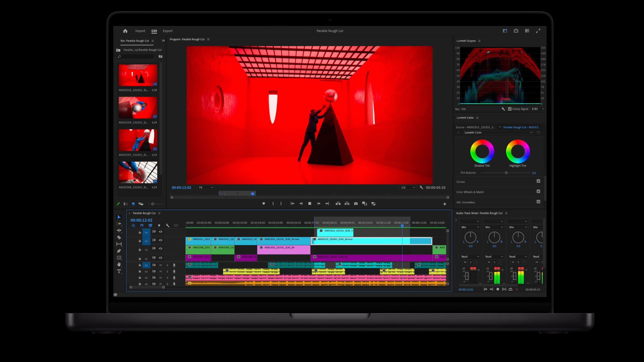Switch to the Import tab
Viewport: 644px width, 362px height.
click(x=140, y=31)
